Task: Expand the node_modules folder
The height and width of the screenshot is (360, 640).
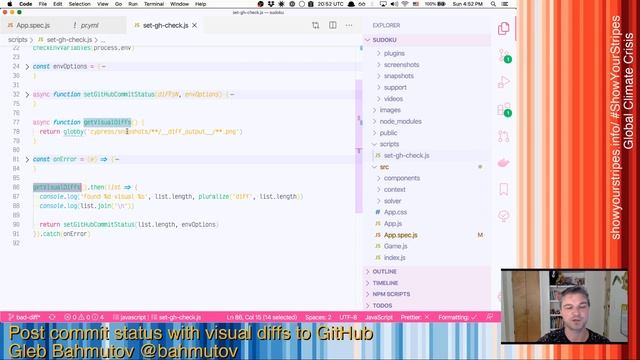Action: pos(400,122)
